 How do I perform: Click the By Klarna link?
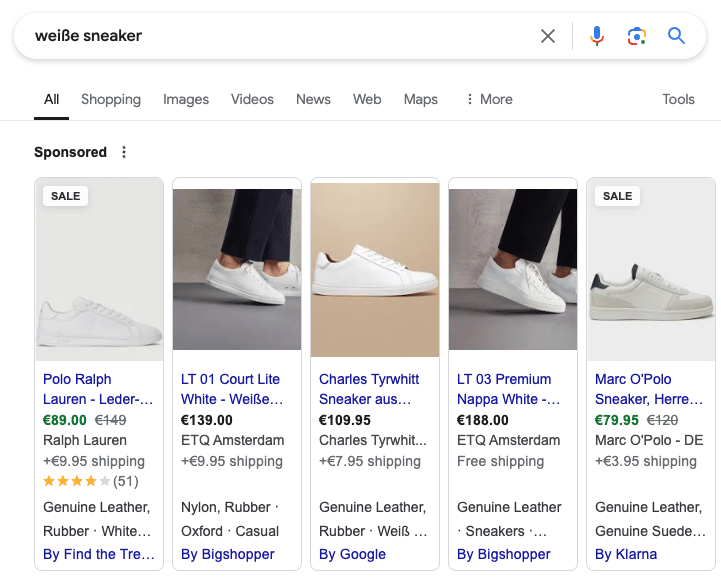[626, 554]
